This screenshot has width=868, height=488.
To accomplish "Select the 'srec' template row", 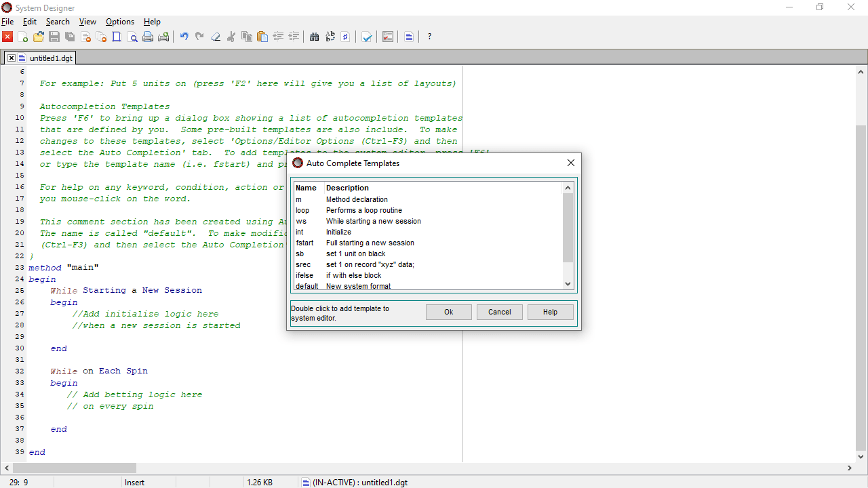I will (429, 264).
